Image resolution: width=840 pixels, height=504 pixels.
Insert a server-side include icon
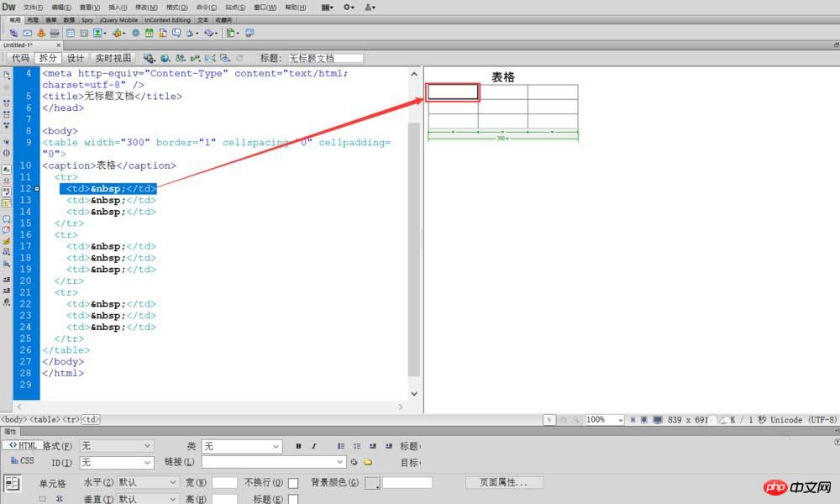click(162, 34)
